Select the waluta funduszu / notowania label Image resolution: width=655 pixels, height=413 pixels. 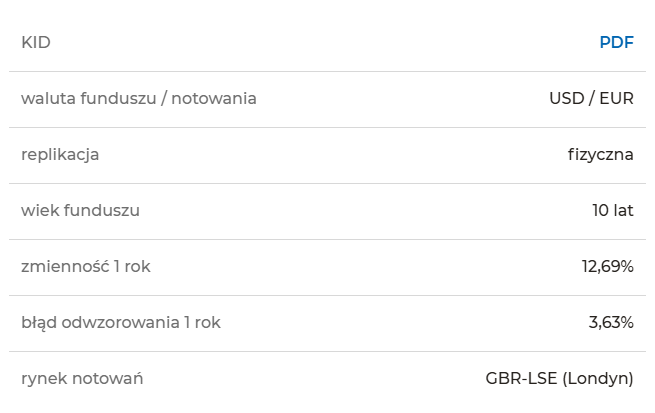(x=139, y=99)
